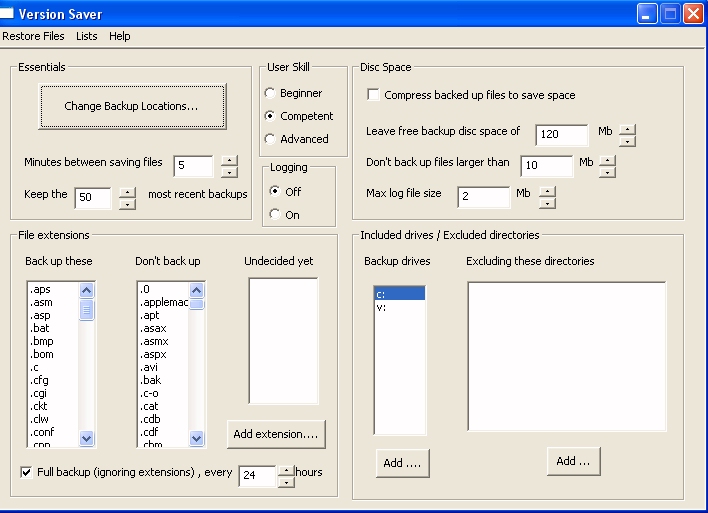708x513 pixels.
Task: Decrease free backup disc space value
Action: coord(627,141)
